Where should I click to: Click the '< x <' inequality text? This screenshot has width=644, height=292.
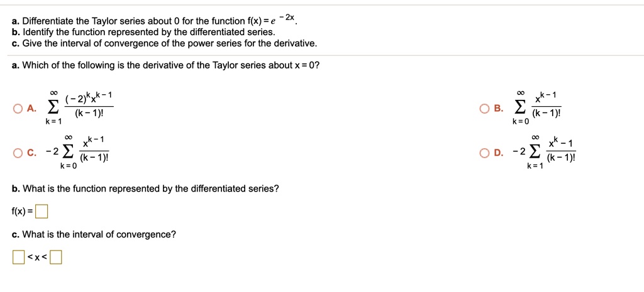click(x=36, y=257)
